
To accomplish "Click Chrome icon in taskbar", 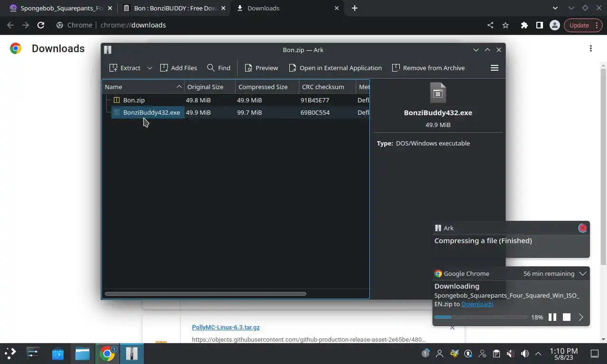I will [x=107, y=353].
